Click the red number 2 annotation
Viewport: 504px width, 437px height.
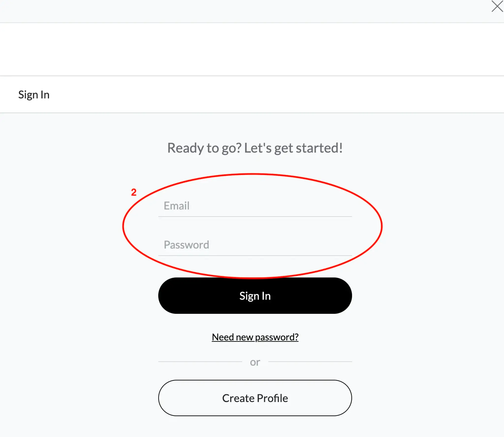(x=134, y=192)
